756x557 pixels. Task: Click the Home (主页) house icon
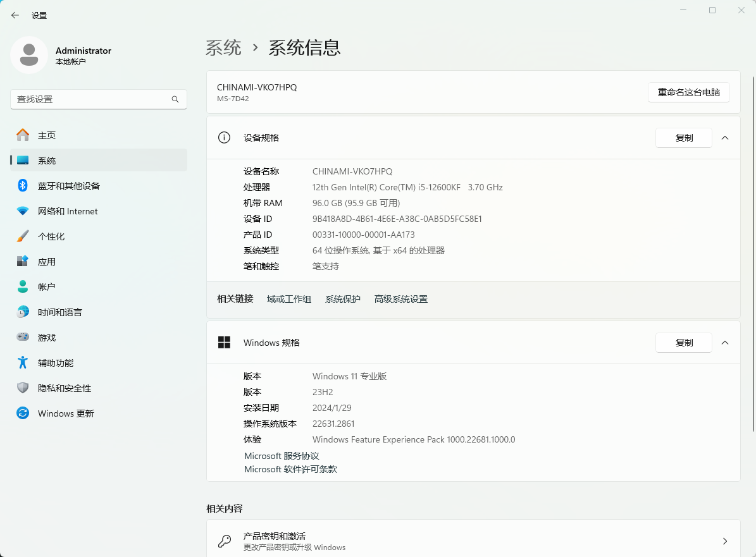(23, 135)
